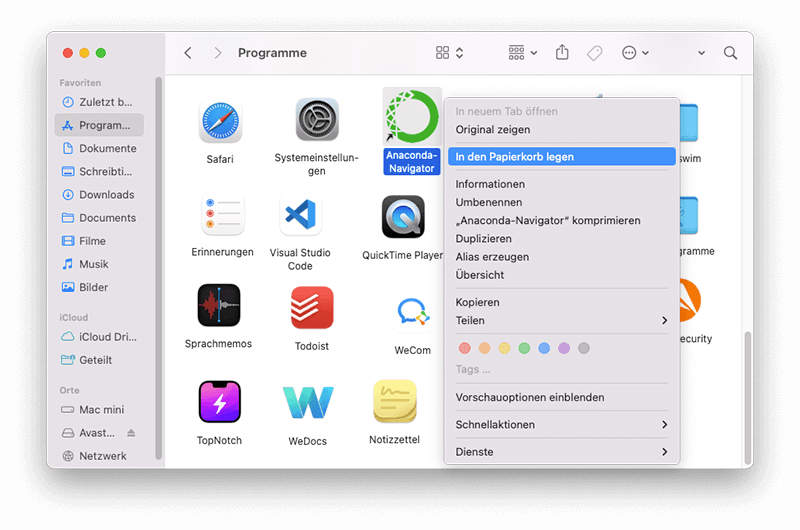Open Bilder in sidebar
The width and height of the screenshot is (800, 530).
point(99,287)
